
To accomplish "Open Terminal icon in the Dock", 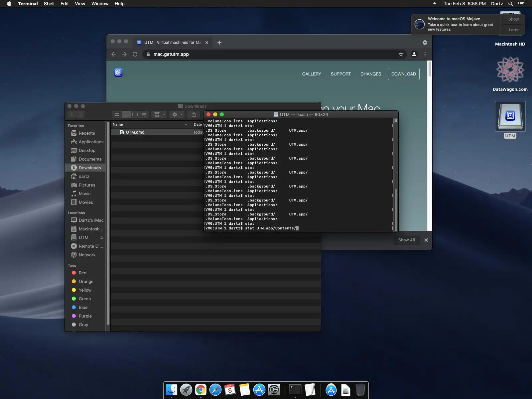I will tap(295, 390).
